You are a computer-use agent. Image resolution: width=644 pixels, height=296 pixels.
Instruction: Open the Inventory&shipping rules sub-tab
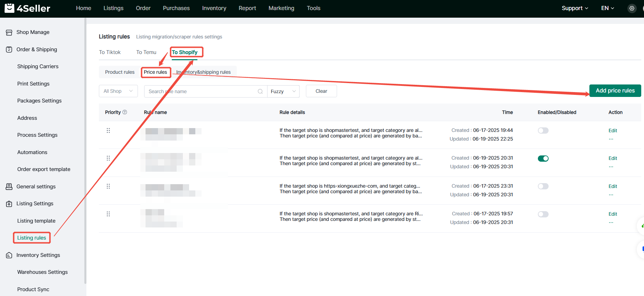click(x=203, y=72)
